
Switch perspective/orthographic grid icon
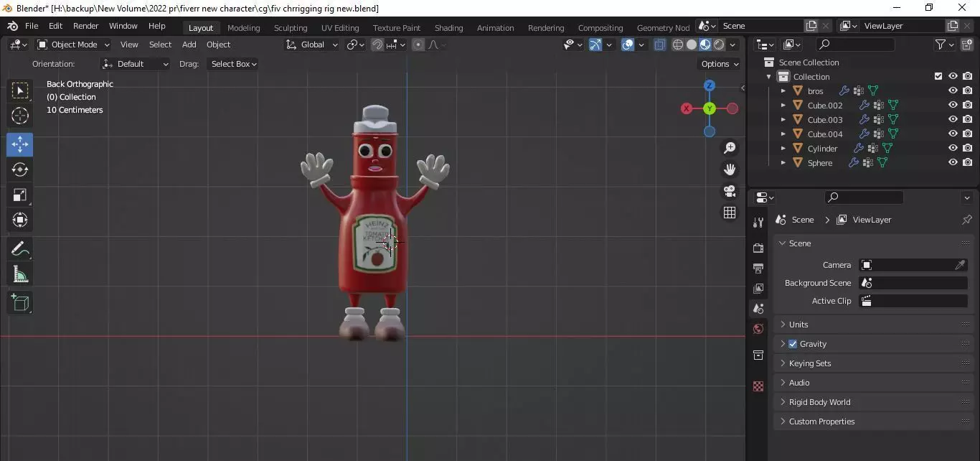tap(730, 213)
